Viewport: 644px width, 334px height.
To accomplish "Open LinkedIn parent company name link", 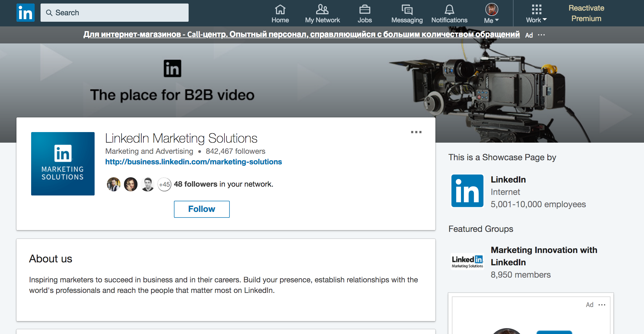I will 508,180.
